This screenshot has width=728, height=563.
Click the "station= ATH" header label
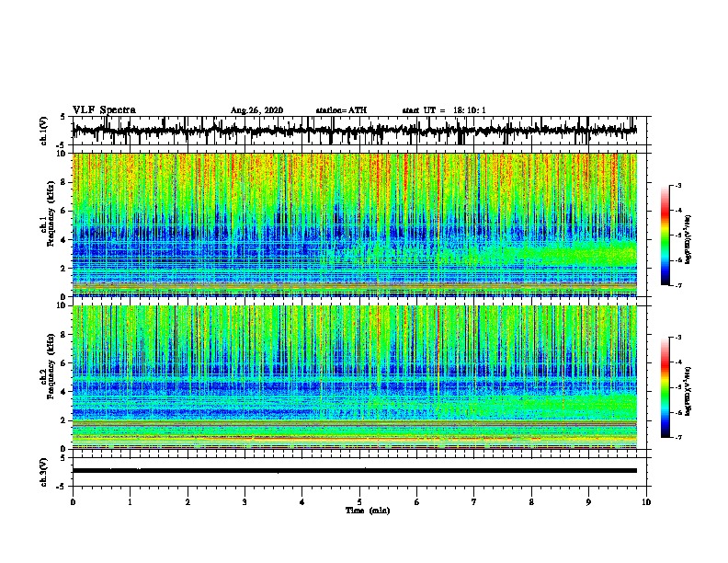(x=341, y=110)
